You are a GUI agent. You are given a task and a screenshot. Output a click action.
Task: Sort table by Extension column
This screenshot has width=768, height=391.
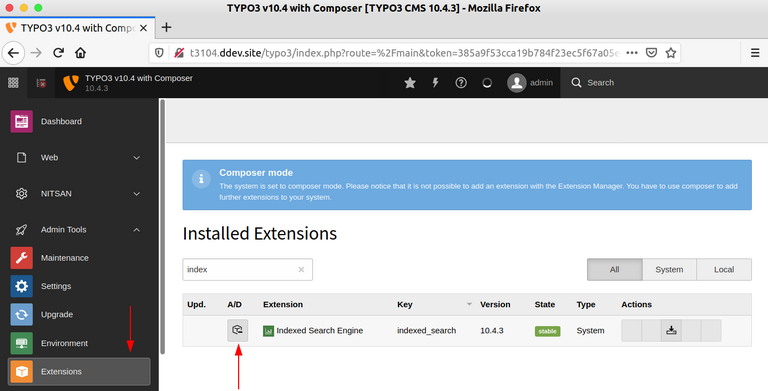pyautogui.click(x=283, y=304)
